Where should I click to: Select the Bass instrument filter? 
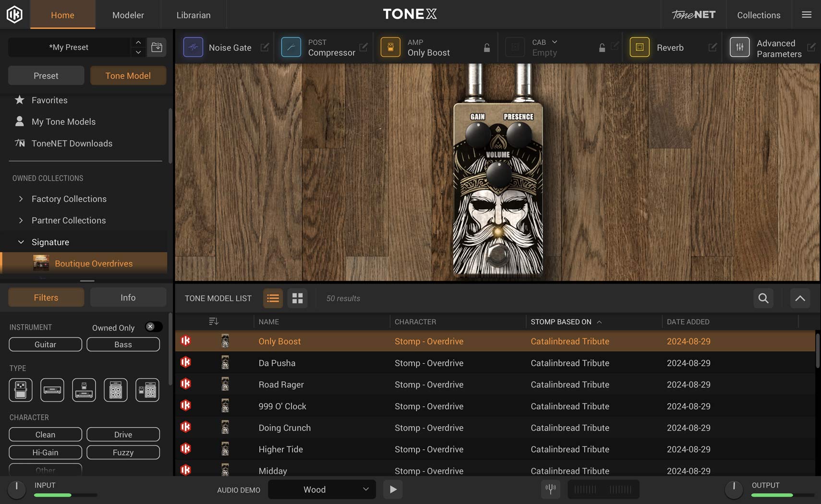click(123, 344)
